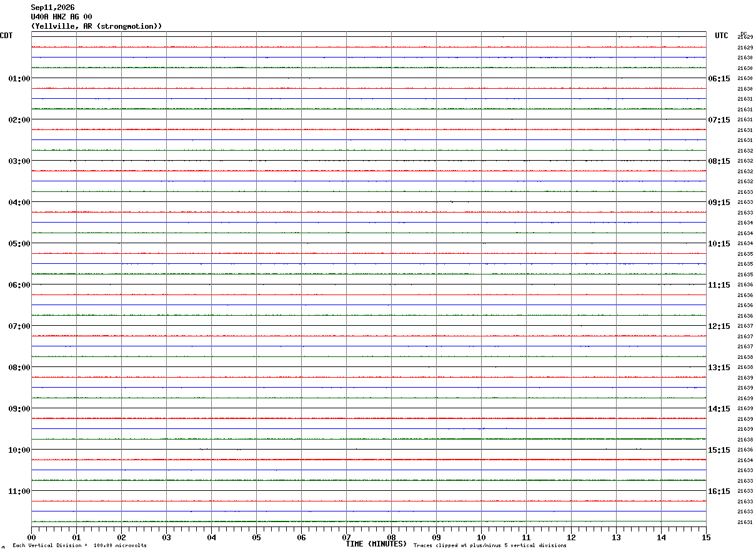Select the U40A HNZ AG 00 station code
Viewport: 756px width, 554px height.
click(x=61, y=17)
